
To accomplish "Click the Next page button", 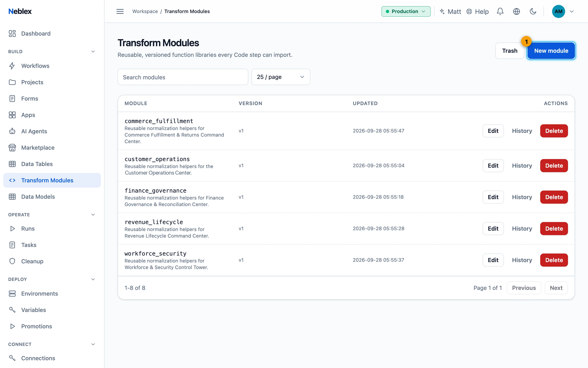I will click(x=556, y=288).
